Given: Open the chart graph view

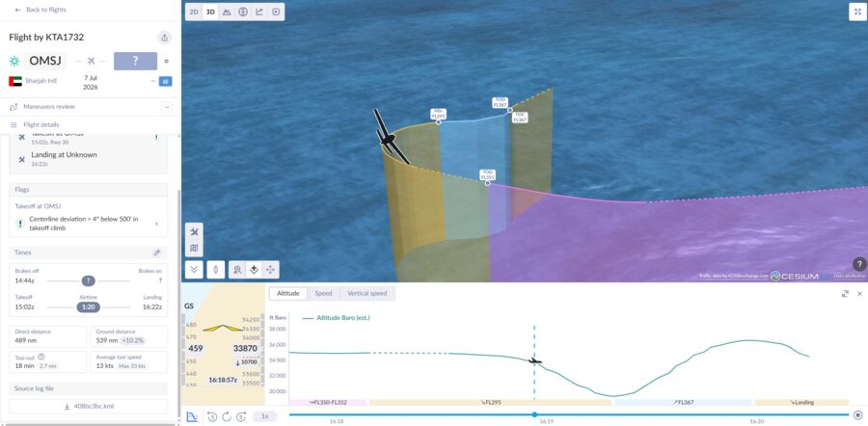Looking at the screenshot, I should [x=259, y=12].
